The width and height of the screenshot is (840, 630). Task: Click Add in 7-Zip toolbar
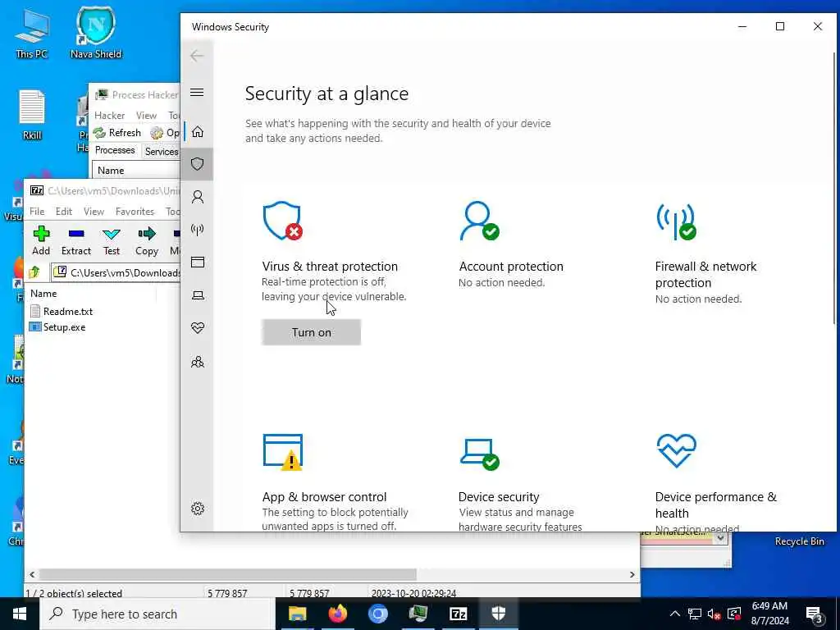click(41, 240)
